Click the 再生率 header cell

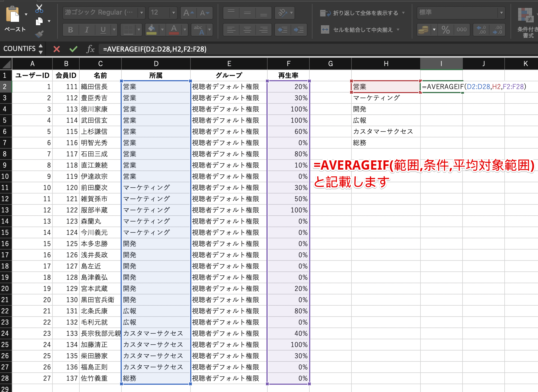(288, 75)
